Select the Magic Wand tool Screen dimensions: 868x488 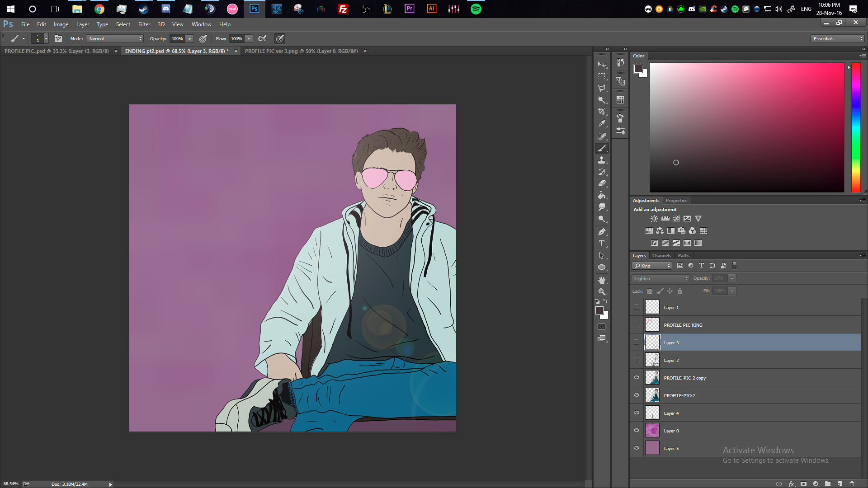tap(602, 100)
